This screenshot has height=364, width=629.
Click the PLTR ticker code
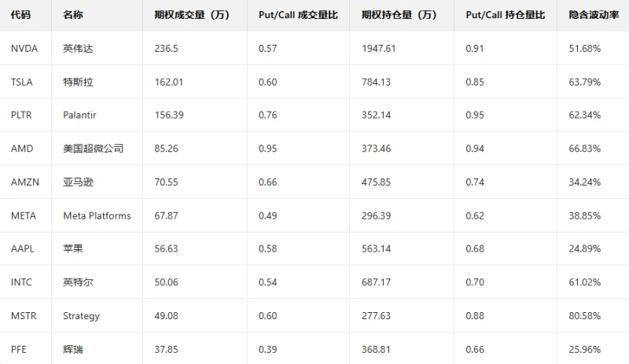pyautogui.click(x=23, y=115)
